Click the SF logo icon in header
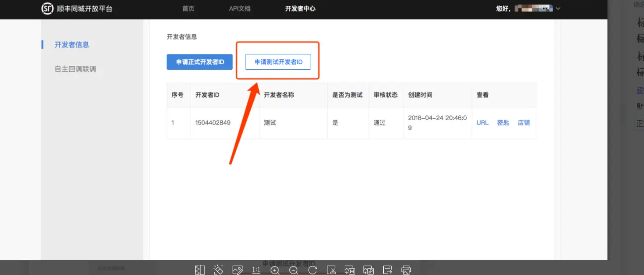This screenshot has width=644, height=275. click(x=47, y=8)
